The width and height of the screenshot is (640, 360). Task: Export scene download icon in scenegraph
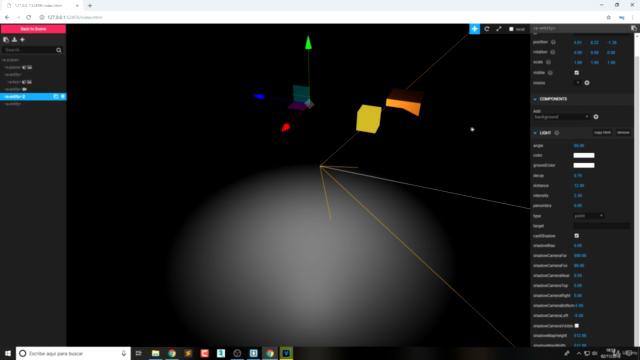[x=14, y=40]
